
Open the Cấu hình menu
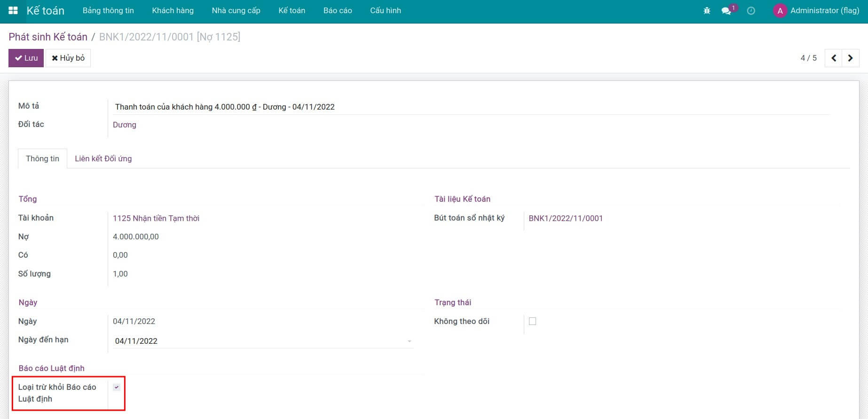click(385, 10)
